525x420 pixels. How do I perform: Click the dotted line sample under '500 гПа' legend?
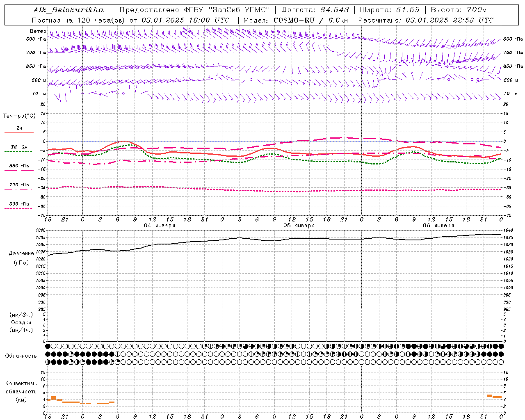click(18, 209)
